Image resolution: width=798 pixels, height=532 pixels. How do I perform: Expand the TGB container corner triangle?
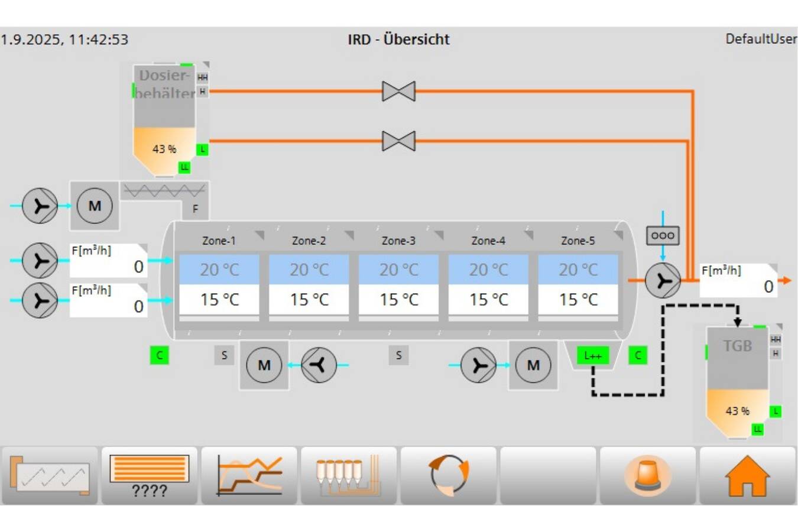778,327
